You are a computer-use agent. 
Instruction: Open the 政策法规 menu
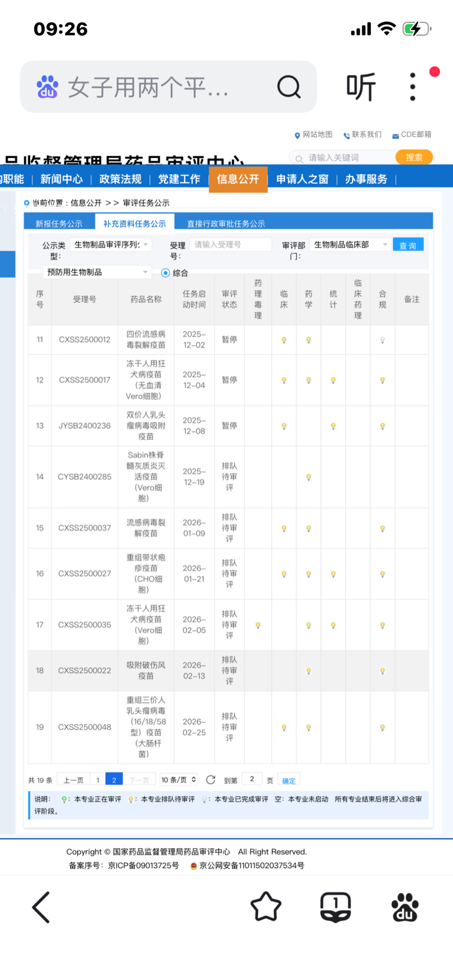tap(120, 179)
